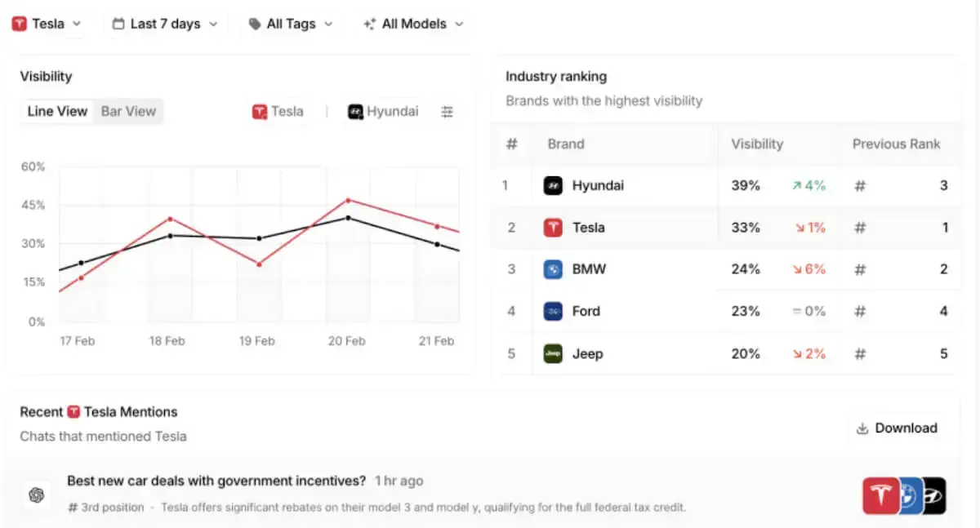Toggle the Hyundai series in the chart legend

382,111
